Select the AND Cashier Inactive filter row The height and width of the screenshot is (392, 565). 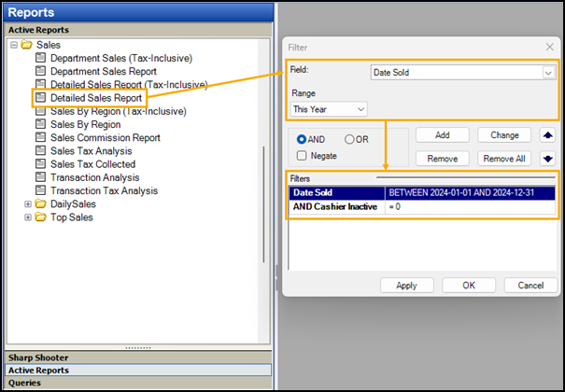coord(422,207)
